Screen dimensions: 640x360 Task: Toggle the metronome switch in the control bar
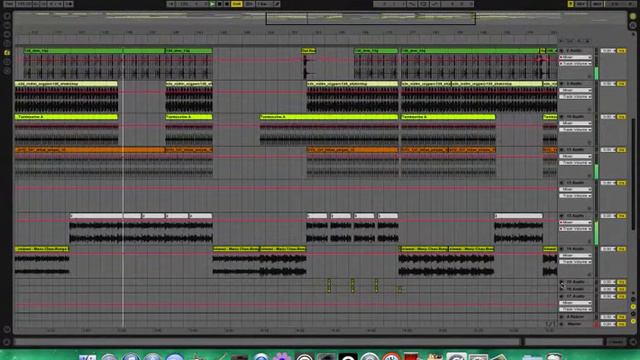[x=69, y=4]
